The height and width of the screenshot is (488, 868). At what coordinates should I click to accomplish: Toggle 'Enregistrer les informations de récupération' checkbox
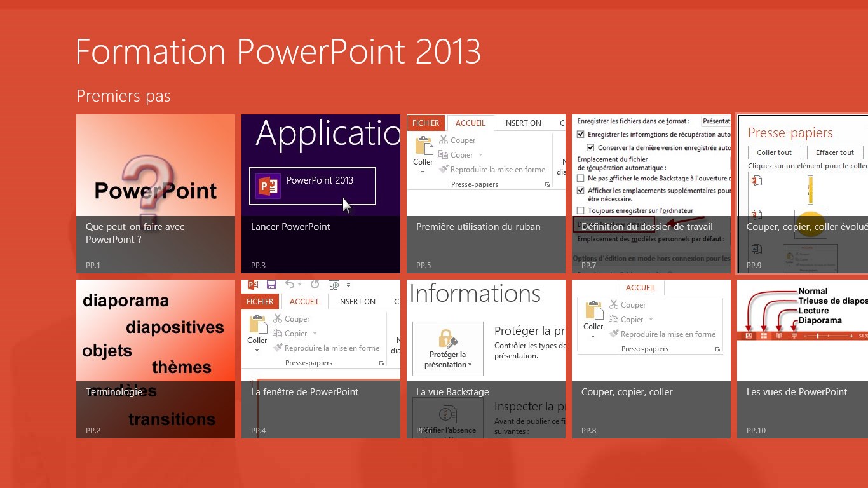pos(580,135)
